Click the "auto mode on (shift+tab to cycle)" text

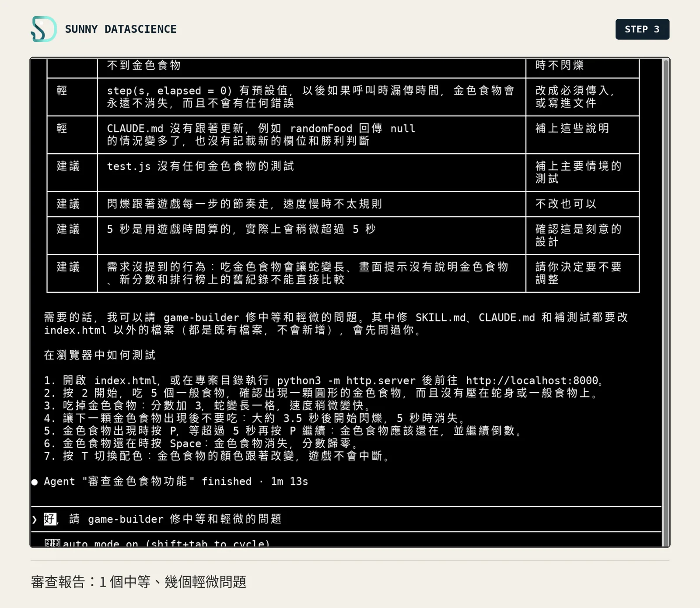pyautogui.click(x=166, y=543)
